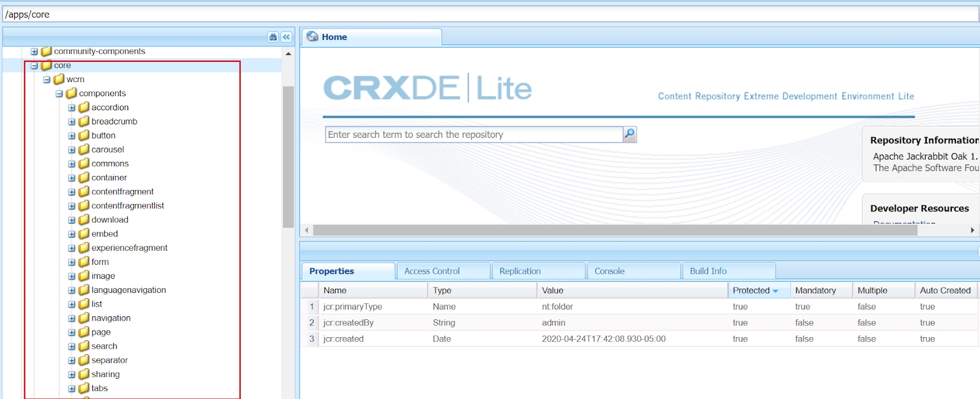Select the experiencefragment tree item
This screenshot has height=399, width=980.
click(129, 248)
